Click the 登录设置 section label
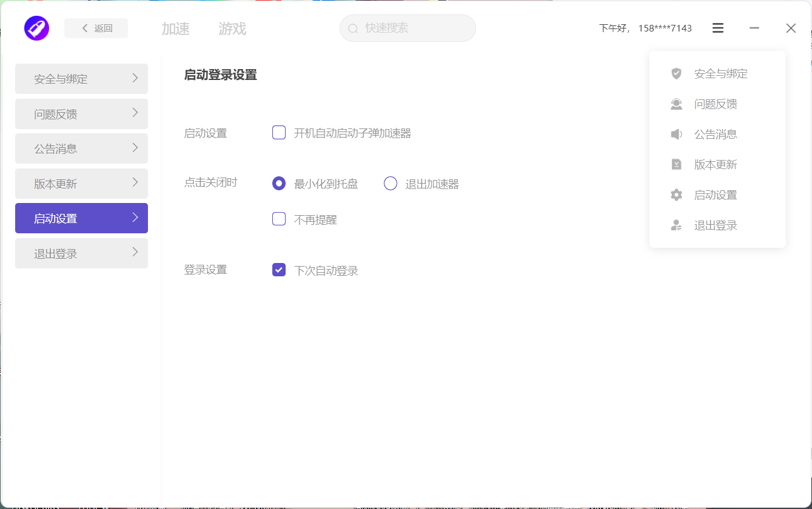 pyautogui.click(x=206, y=270)
